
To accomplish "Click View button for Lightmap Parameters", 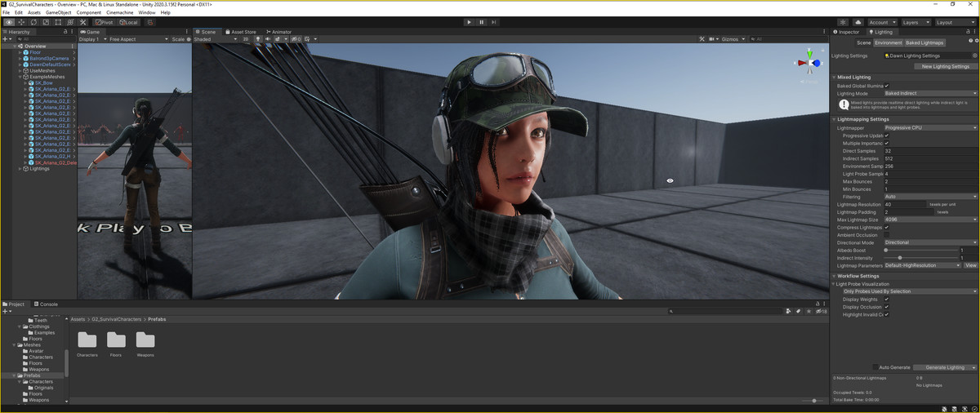I will (970, 265).
